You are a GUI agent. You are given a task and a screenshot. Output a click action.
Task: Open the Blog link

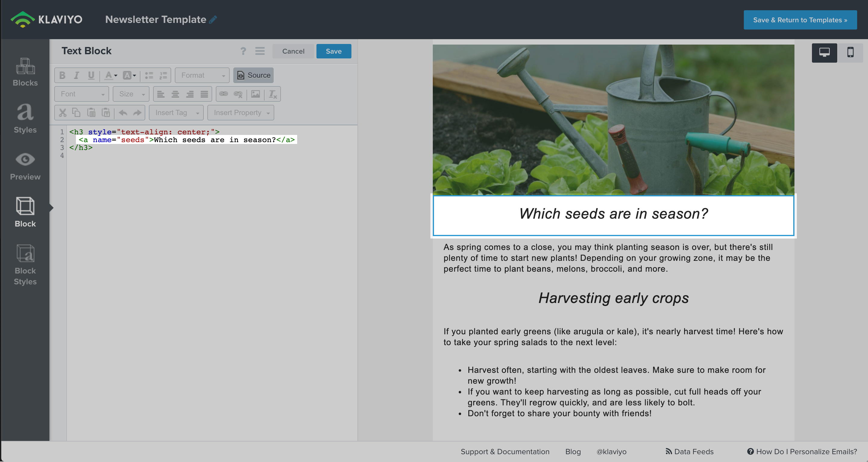pyautogui.click(x=573, y=451)
